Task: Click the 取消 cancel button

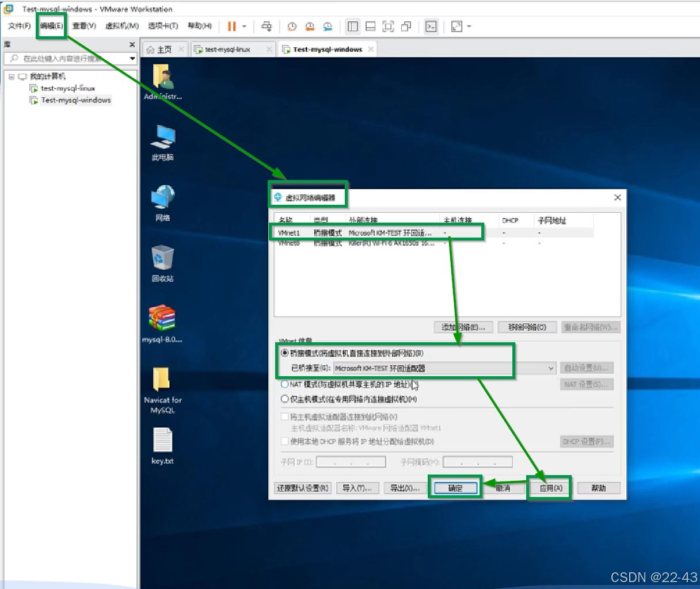Action: coord(503,488)
